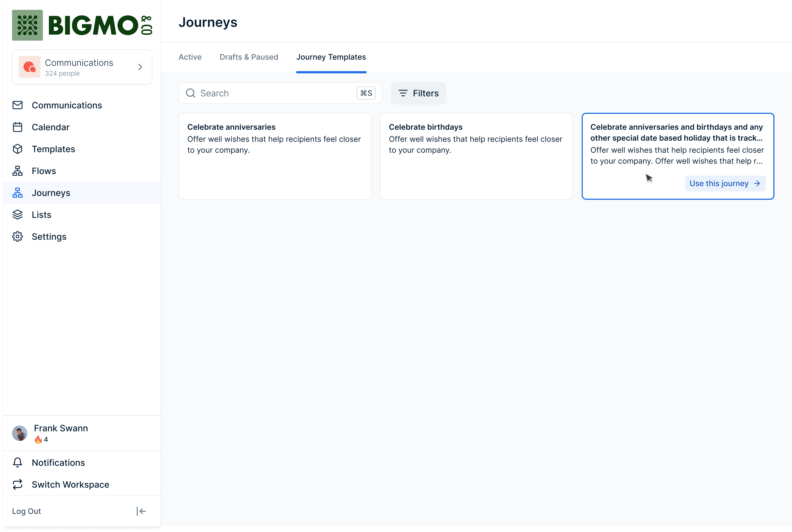
Task: Click the BIGMO logo
Action: (x=82, y=25)
